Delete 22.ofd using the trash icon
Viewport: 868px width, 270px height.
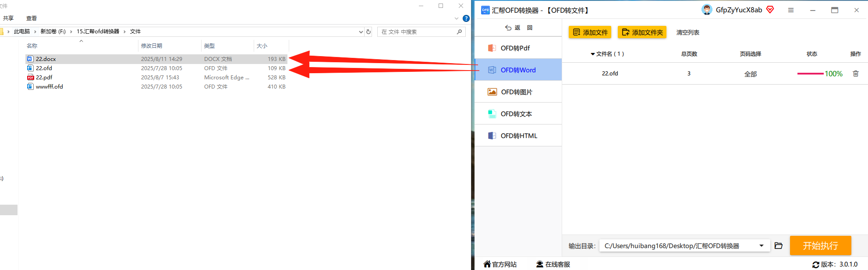(856, 74)
